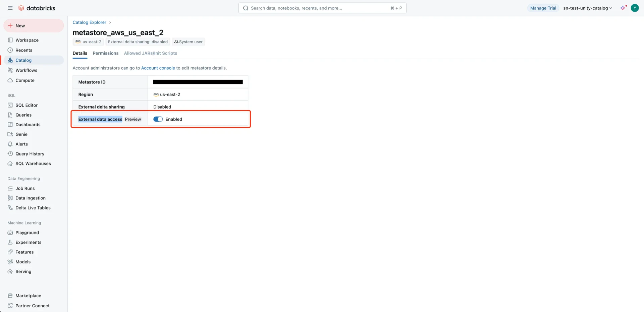Click the Marketplace icon
This screenshot has height=312, width=644.
pos(10,296)
